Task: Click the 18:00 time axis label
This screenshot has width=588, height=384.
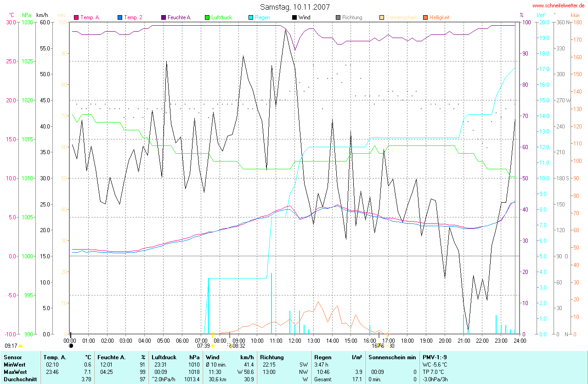Action: click(407, 340)
